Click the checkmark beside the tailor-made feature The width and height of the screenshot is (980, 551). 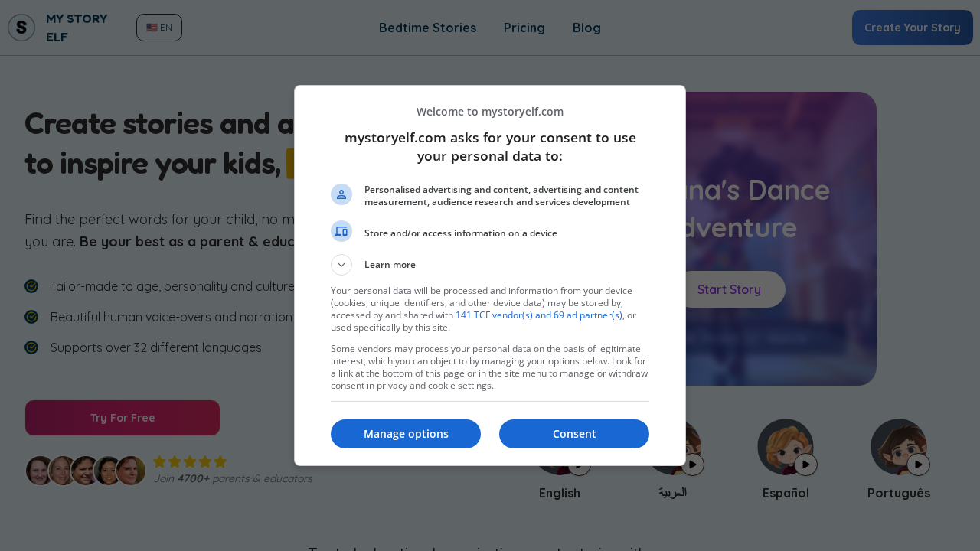pyautogui.click(x=31, y=286)
